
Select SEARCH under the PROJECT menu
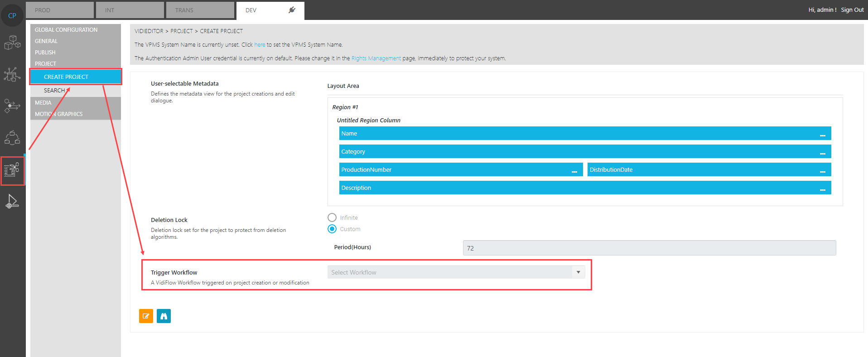[x=54, y=91]
